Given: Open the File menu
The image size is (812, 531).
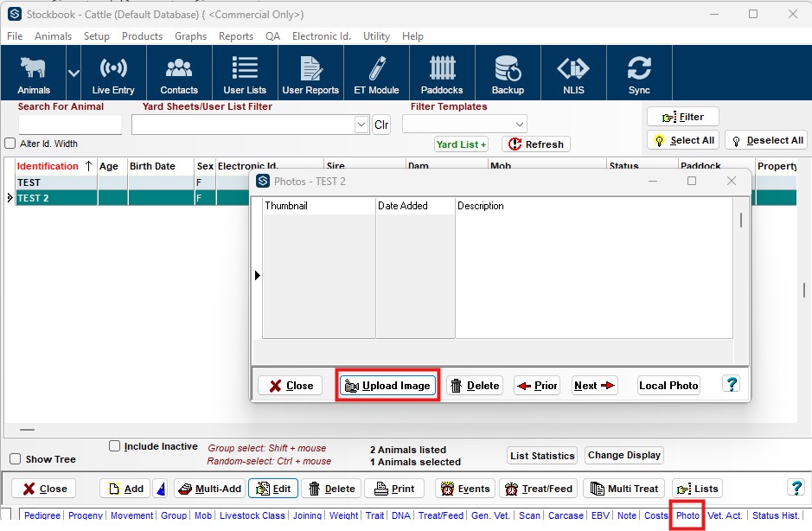Looking at the screenshot, I should 15,36.
